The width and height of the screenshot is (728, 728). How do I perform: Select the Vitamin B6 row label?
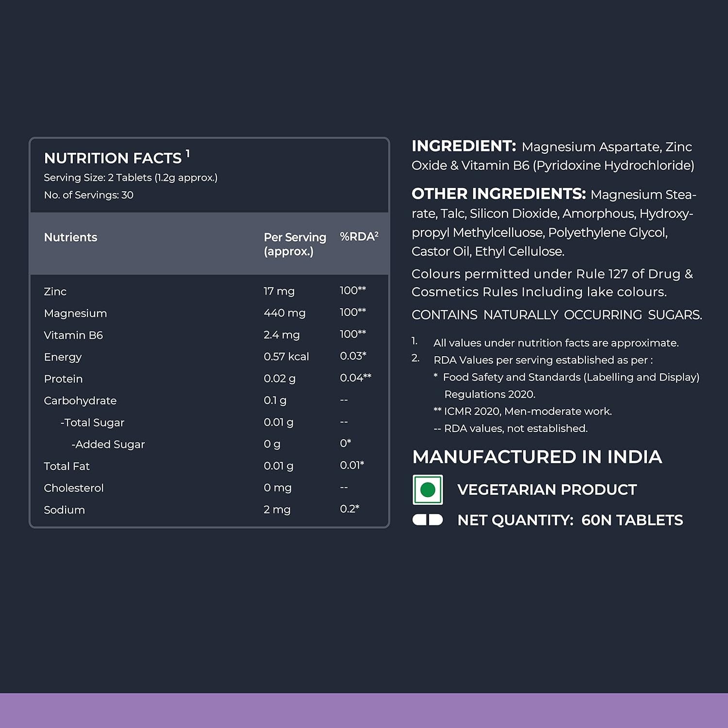click(x=73, y=335)
